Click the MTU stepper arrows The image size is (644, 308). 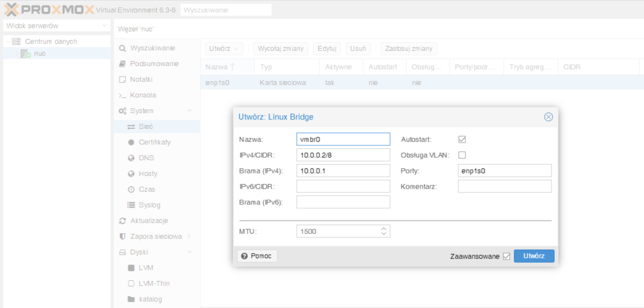[384, 231]
